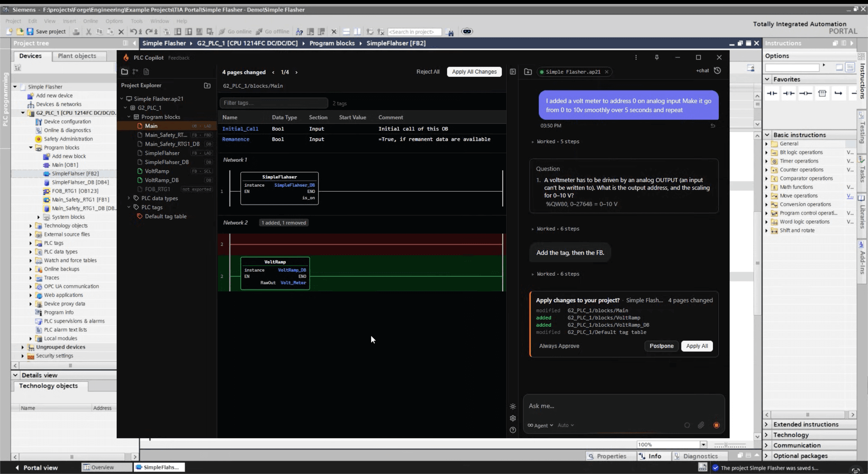Open the Project menu
The width and height of the screenshot is (868, 474).
tap(13, 21)
